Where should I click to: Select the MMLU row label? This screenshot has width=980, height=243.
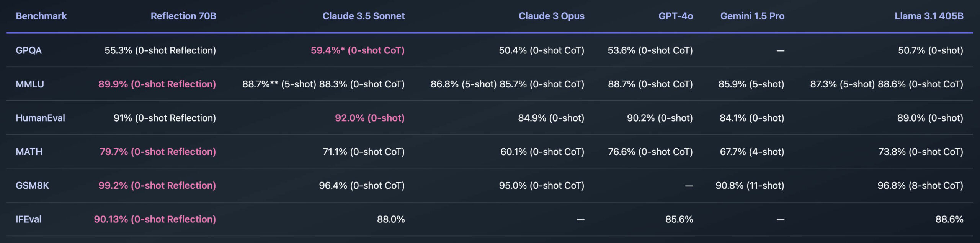[x=30, y=84]
